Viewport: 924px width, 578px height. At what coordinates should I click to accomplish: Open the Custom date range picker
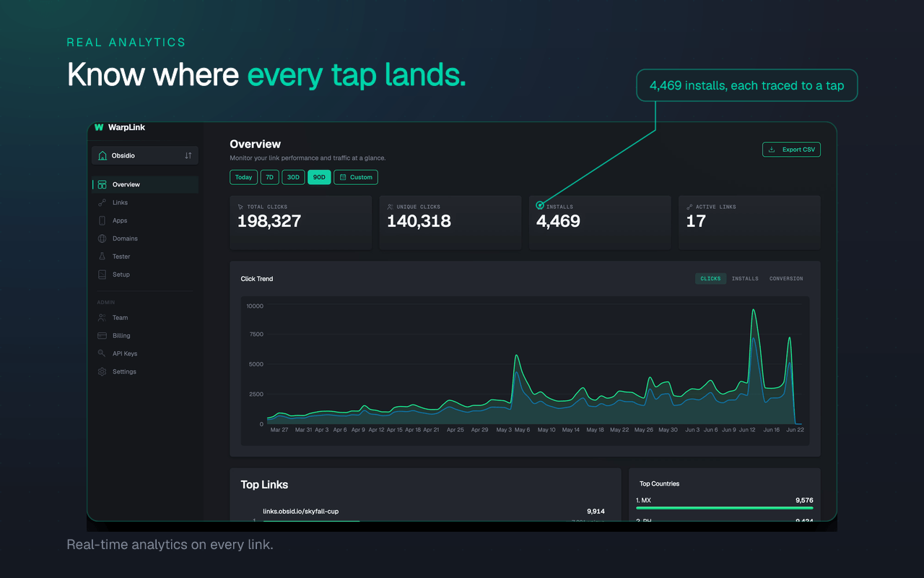[x=356, y=177]
